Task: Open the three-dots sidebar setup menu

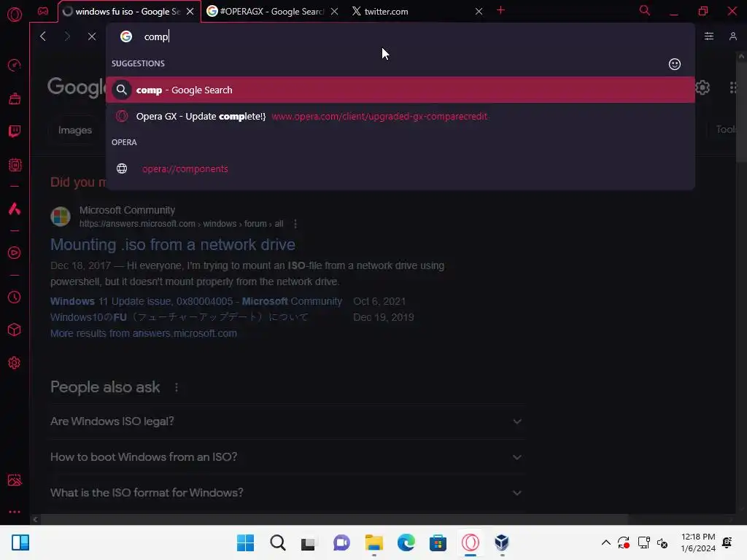Action: click(x=15, y=512)
